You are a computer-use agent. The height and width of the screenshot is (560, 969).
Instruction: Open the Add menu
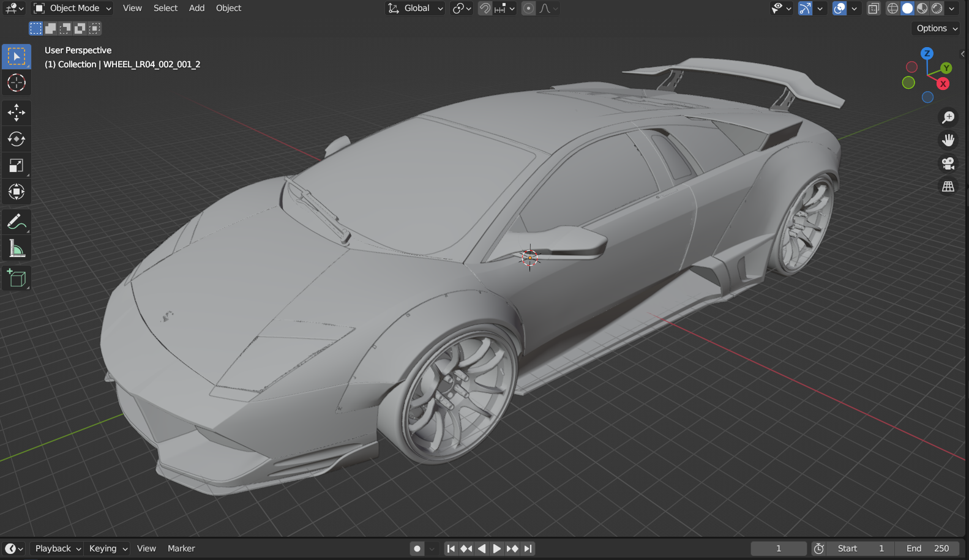point(196,9)
